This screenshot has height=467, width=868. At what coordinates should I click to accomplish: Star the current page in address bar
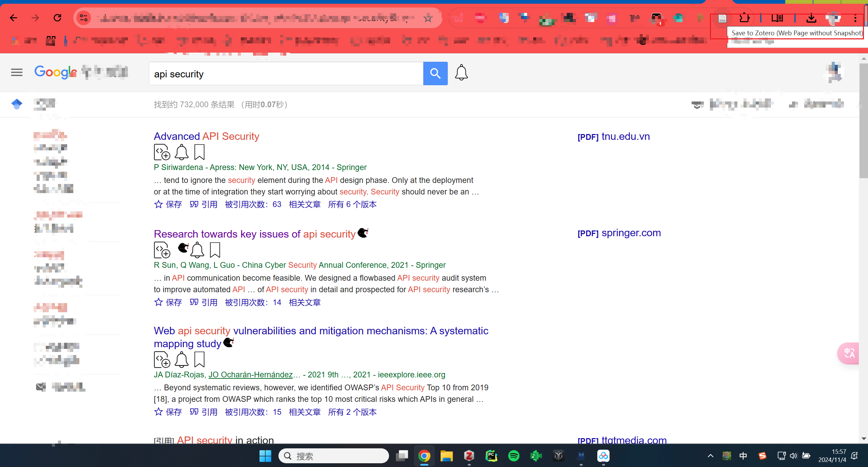point(428,18)
